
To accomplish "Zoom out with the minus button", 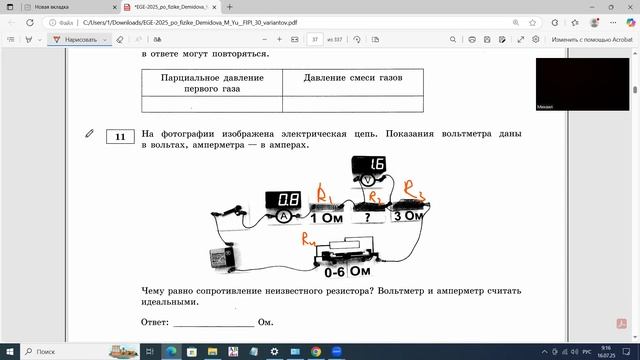I will pos(264,40).
